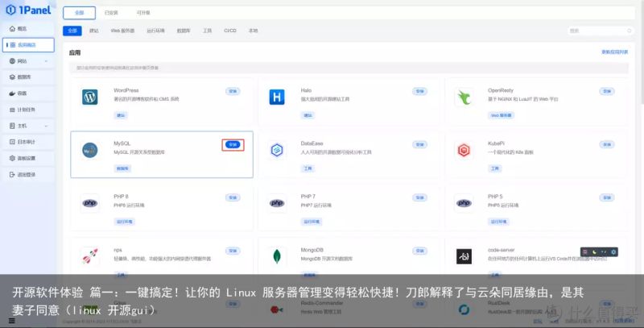The image size is (644, 328).
Task: Click the 工具 tag under KubePi
Action: tap(495, 168)
